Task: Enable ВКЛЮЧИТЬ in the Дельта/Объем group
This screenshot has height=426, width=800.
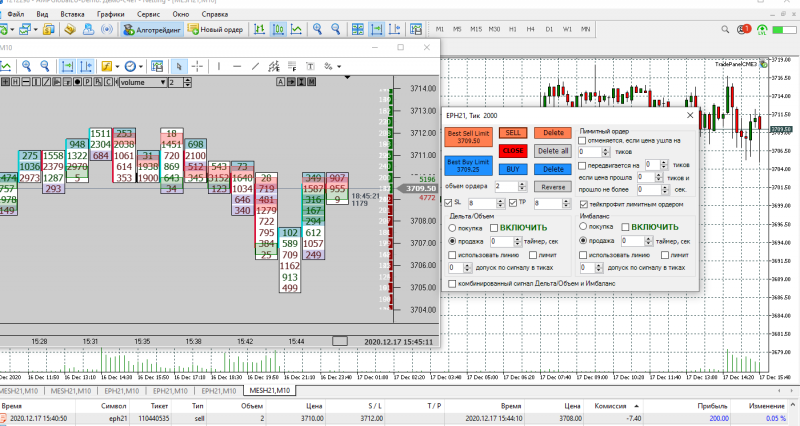Action: point(494,228)
